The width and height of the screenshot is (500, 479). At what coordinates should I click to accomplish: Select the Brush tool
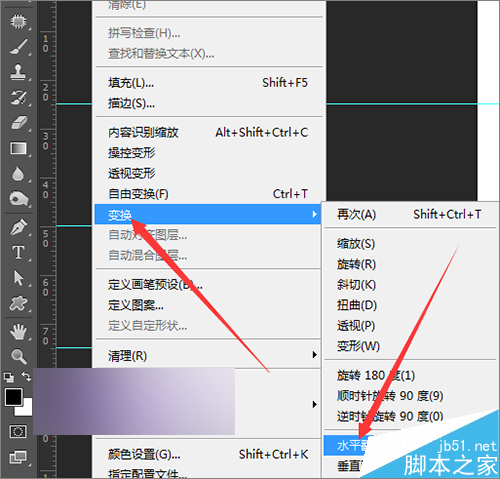[18, 46]
